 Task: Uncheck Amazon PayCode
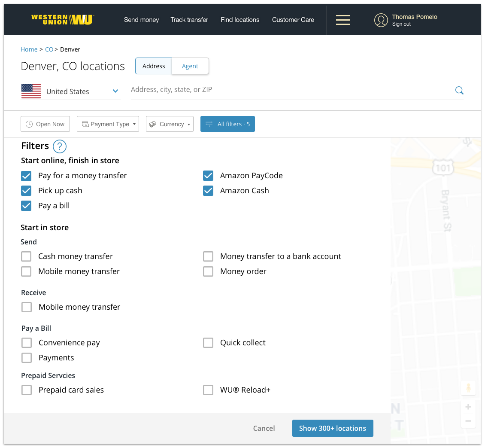[x=208, y=176]
